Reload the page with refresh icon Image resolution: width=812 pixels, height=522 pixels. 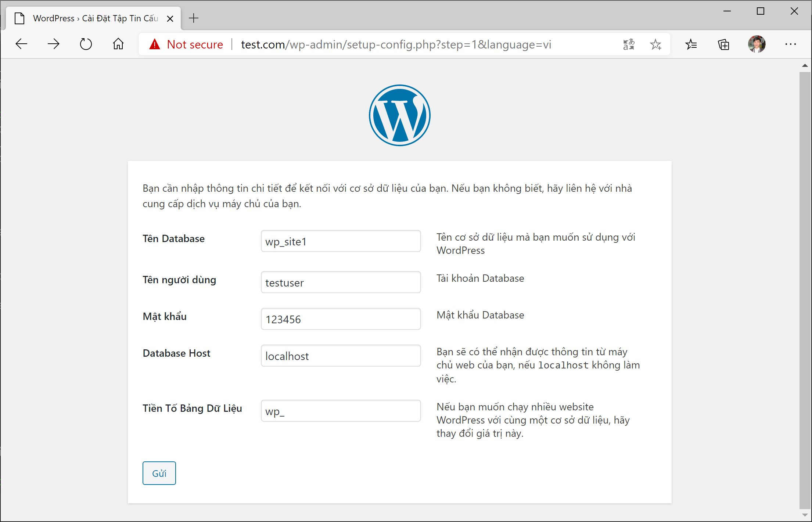(86, 44)
